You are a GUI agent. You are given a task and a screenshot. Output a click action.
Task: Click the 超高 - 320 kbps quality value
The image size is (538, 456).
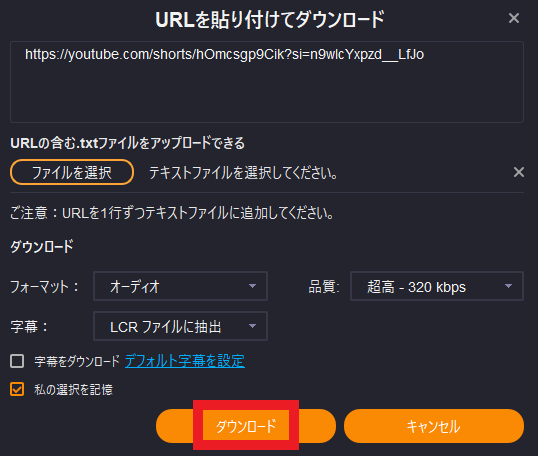(416, 287)
